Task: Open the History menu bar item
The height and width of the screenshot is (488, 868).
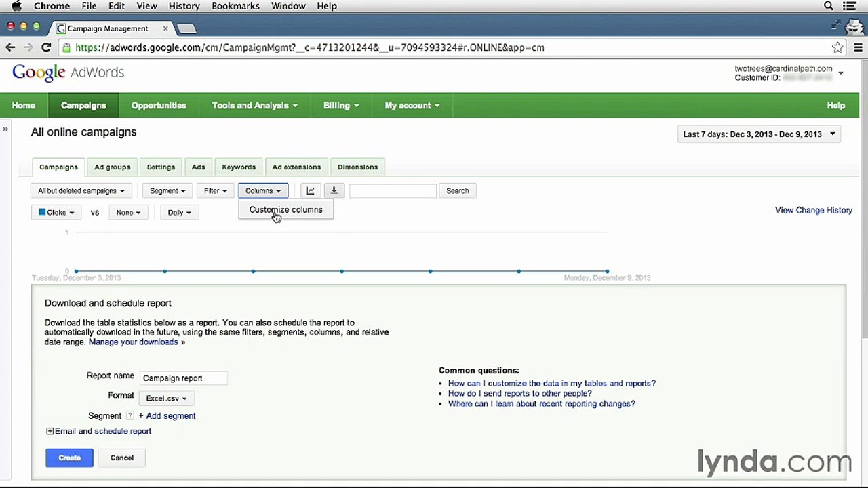Action: [x=184, y=6]
